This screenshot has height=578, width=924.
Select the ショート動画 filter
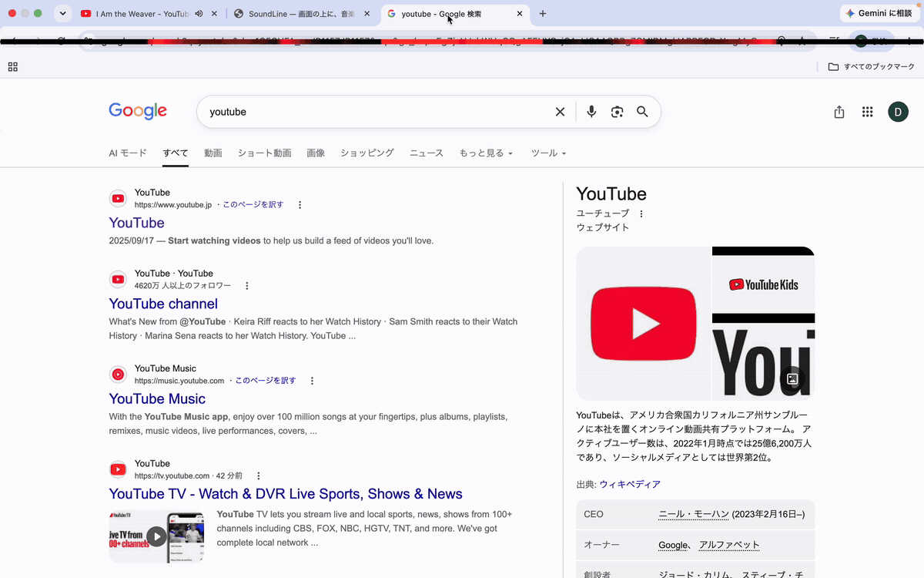pos(264,153)
